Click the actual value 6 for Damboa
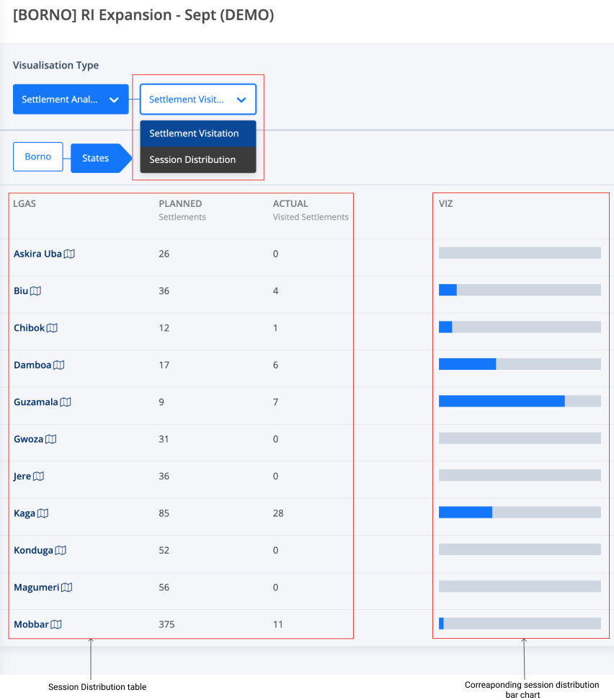 coord(276,365)
